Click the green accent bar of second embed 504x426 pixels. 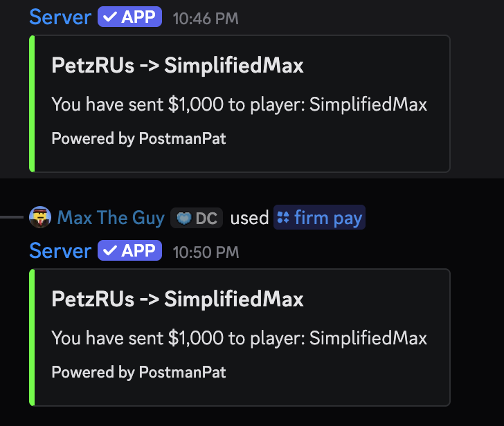(x=32, y=337)
